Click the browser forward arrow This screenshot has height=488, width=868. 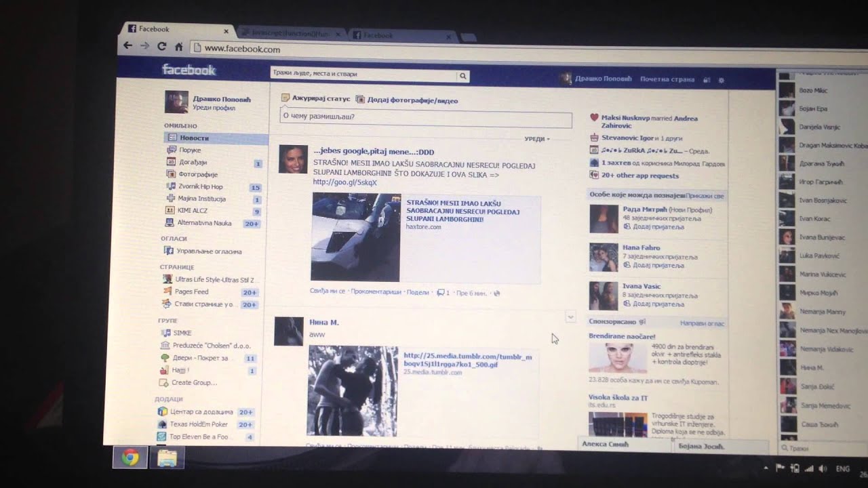[144, 45]
